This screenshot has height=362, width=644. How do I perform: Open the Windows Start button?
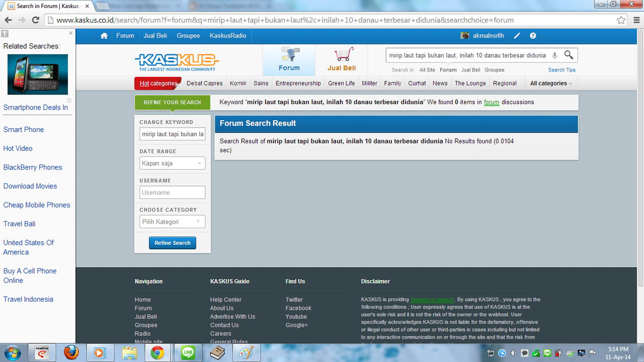[x=12, y=353]
